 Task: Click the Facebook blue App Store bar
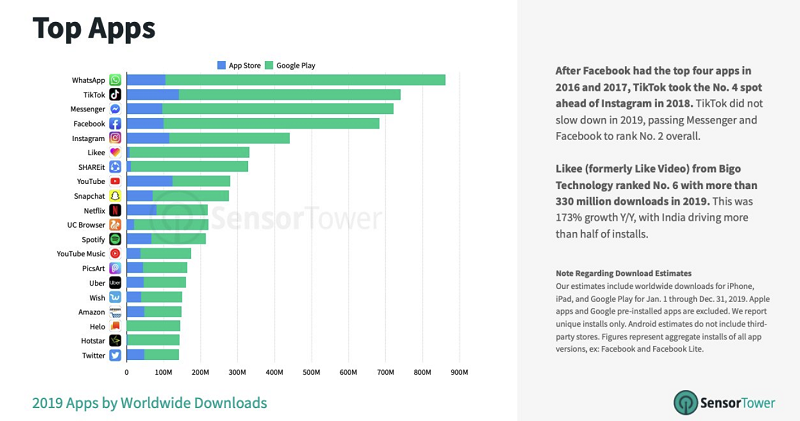[x=145, y=123]
